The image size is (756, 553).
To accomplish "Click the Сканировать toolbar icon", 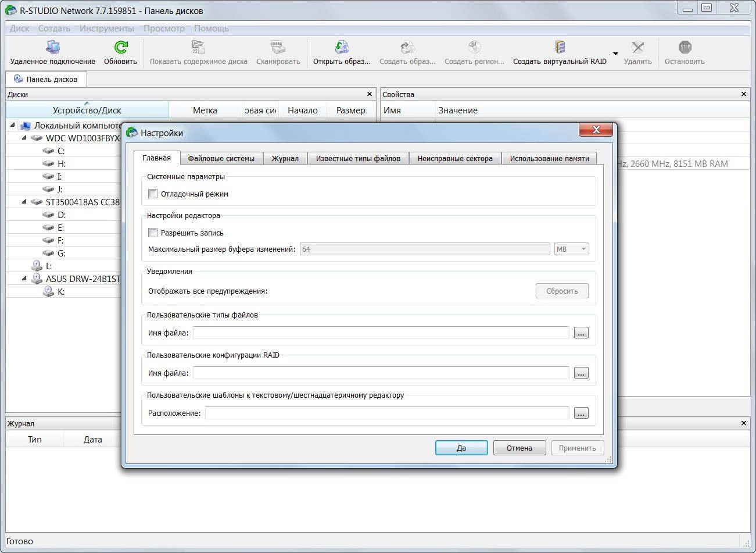I will pos(278,47).
